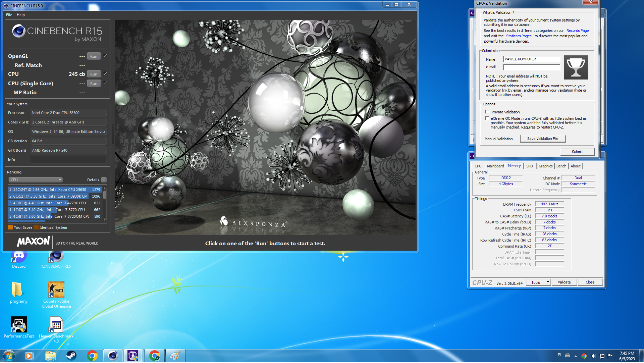
Task: Launch Counter-Strike Global Offensive shortcut
Action: (56, 295)
